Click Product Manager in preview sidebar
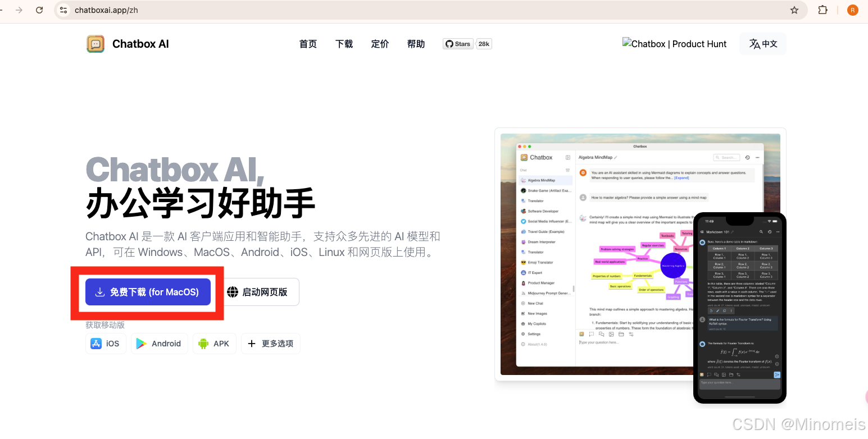This screenshot has width=868, height=439. click(546, 283)
